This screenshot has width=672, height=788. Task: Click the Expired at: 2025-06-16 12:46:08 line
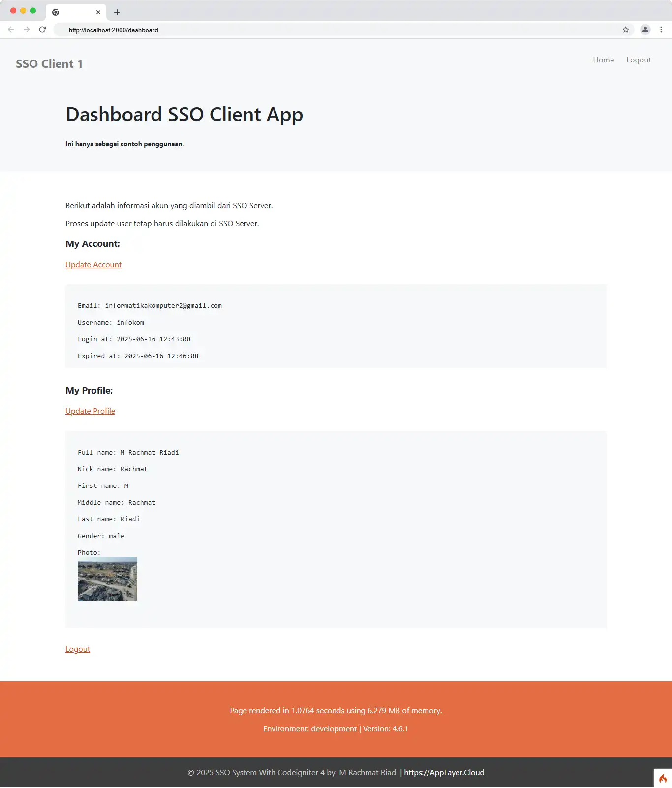138,356
